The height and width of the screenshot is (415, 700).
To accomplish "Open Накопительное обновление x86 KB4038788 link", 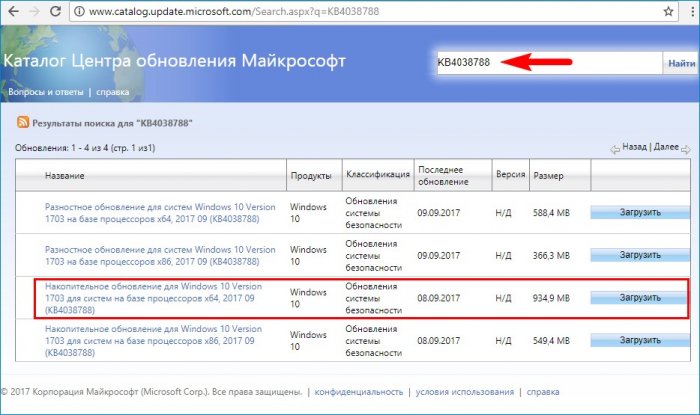I will (154, 340).
